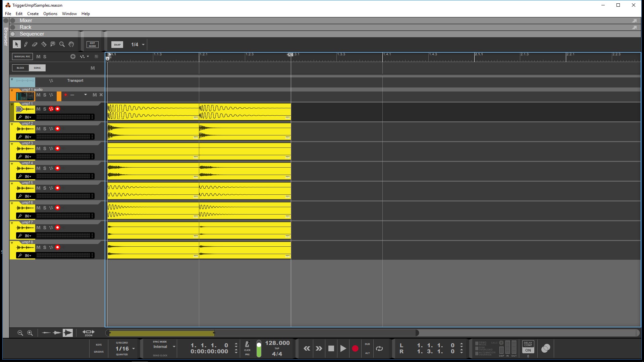Viewport: 644px width, 362px height.
Task: Stop playback in the transport
Action: pyautogui.click(x=331, y=349)
